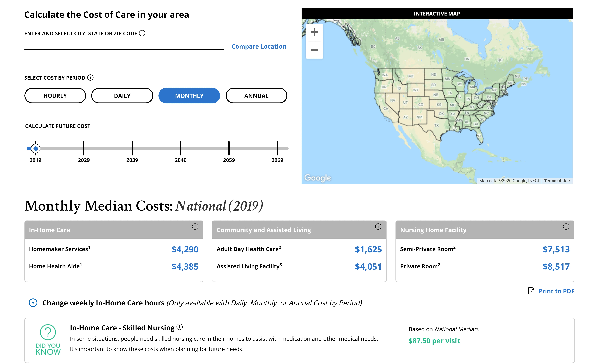Open Nursing Home Facility info icon
This screenshot has height=364, width=599.
(x=566, y=227)
